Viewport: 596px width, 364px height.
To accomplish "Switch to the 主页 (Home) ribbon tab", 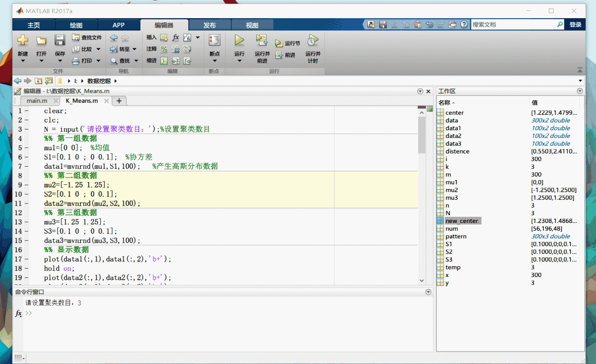I will click(x=34, y=25).
